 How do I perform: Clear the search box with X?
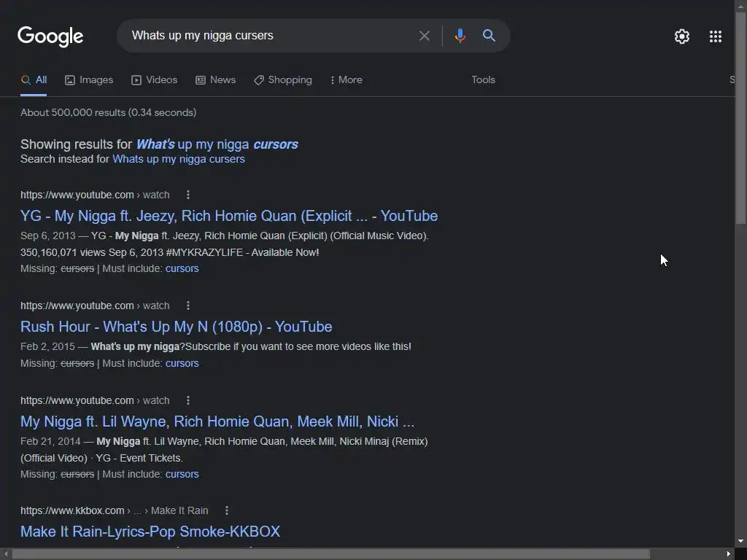pos(424,36)
